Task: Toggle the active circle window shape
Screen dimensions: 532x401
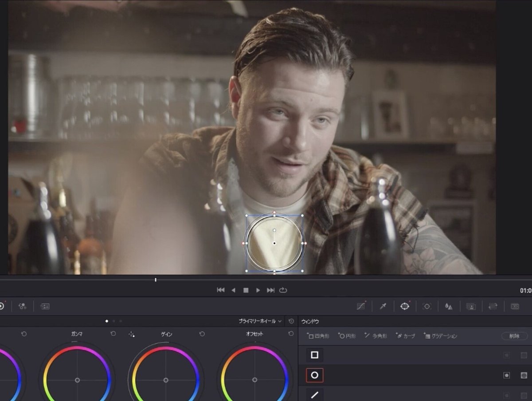Action: tap(315, 375)
